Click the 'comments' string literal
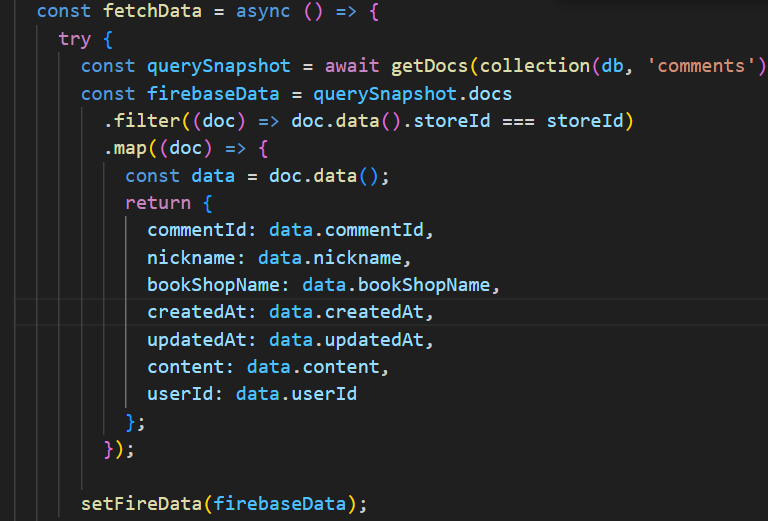The width and height of the screenshot is (768, 521). [701, 66]
